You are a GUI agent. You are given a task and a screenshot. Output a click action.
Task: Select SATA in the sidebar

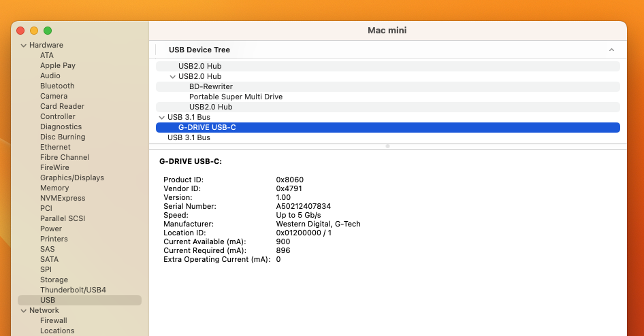coord(49,259)
